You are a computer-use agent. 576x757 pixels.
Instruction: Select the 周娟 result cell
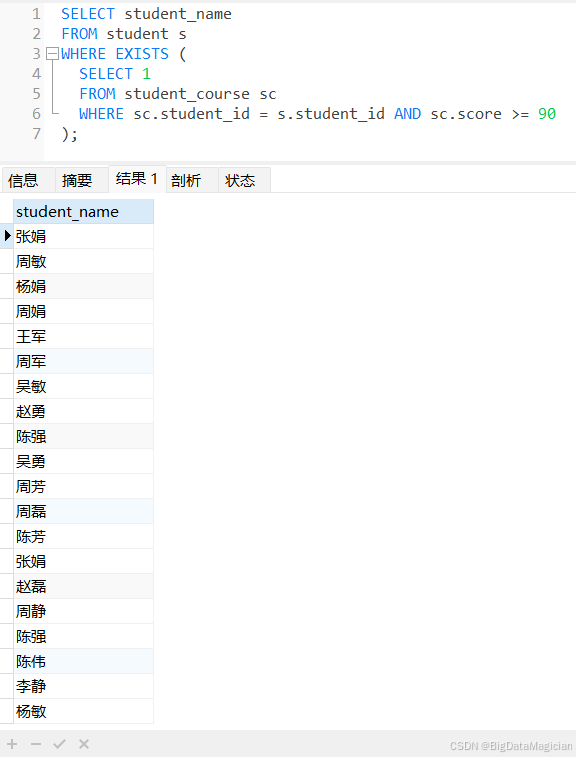[84, 311]
